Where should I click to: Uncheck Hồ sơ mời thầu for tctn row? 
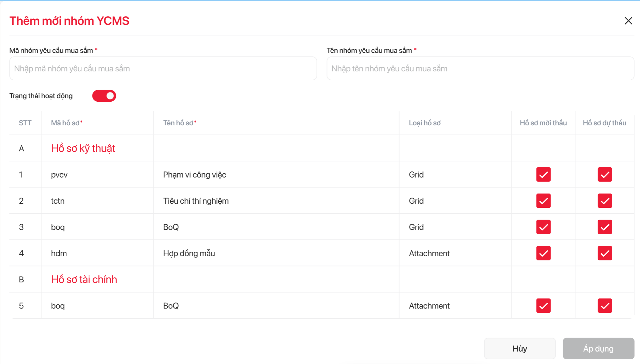[x=543, y=201]
